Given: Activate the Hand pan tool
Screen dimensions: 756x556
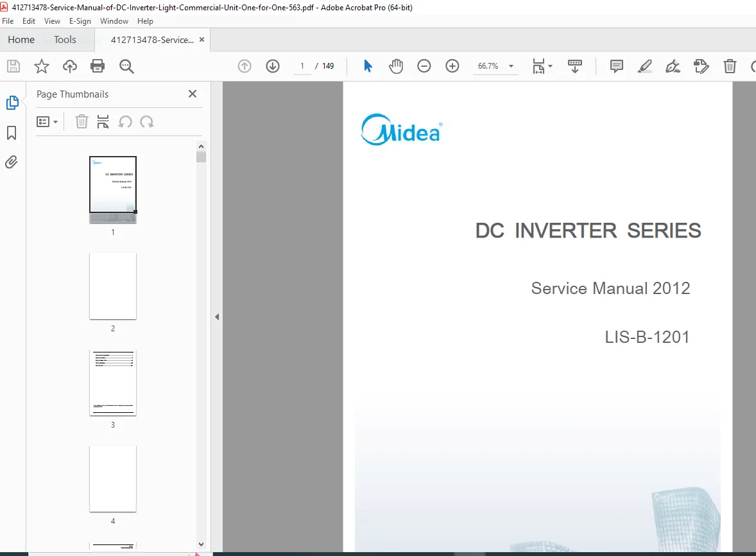Looking at the screenshot, I should (396, 66).
